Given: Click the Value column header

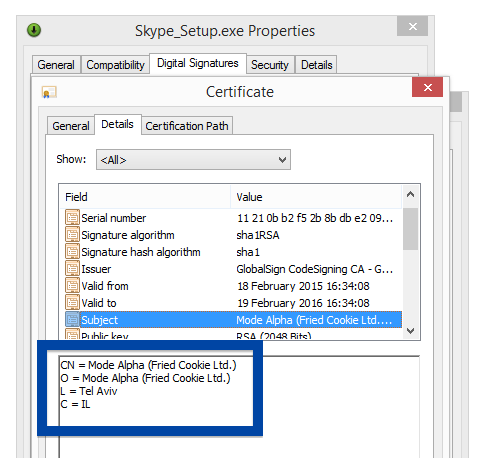Looking at the screenshot, I should (x=316, y=197).
